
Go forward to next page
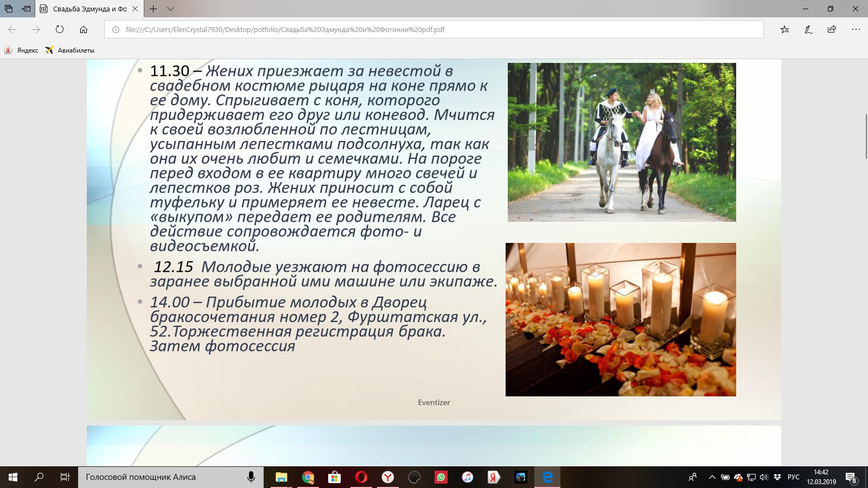click(36, 29)
